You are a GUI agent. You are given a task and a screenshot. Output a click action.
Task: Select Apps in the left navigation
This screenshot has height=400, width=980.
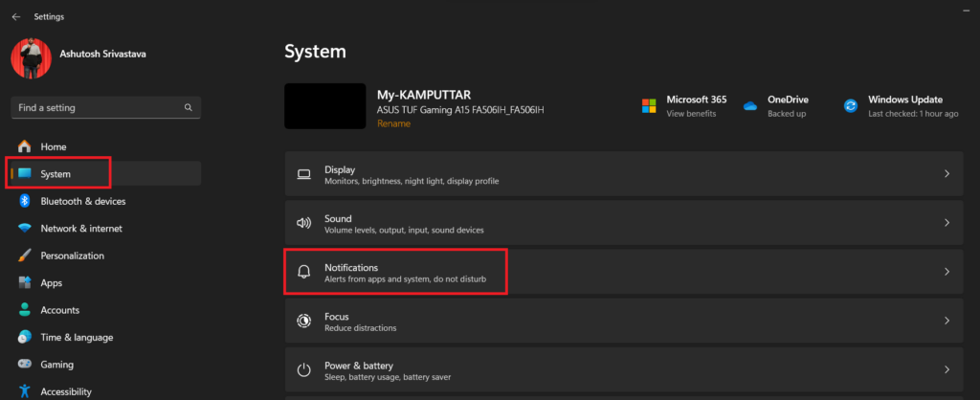52,283
